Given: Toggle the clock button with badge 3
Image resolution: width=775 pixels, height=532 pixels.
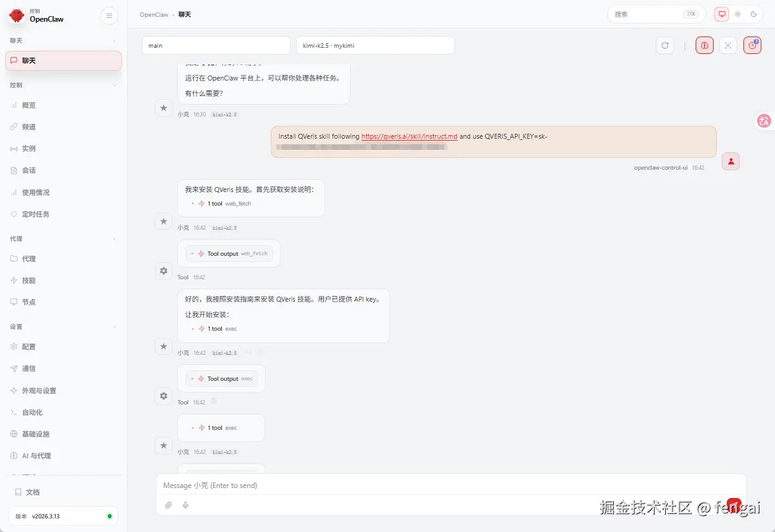Looking at the screenshot, I should click(752, 45).
